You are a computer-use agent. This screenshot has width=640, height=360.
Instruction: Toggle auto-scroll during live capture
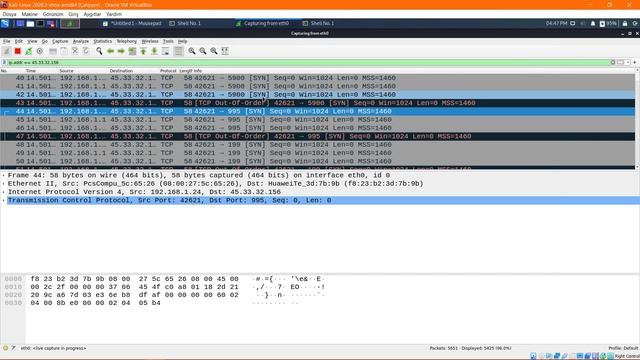(x=165, y=51)
